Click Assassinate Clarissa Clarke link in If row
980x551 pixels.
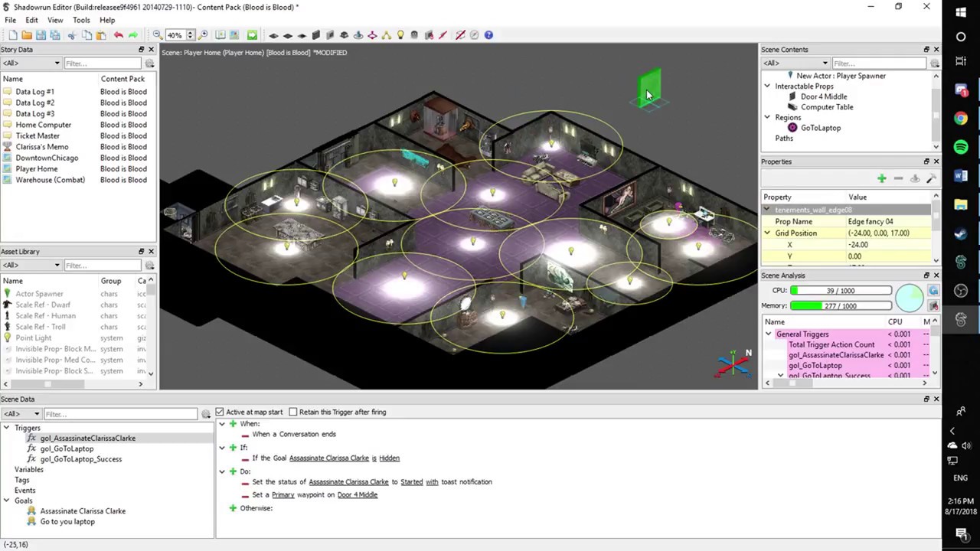point(328,458)
